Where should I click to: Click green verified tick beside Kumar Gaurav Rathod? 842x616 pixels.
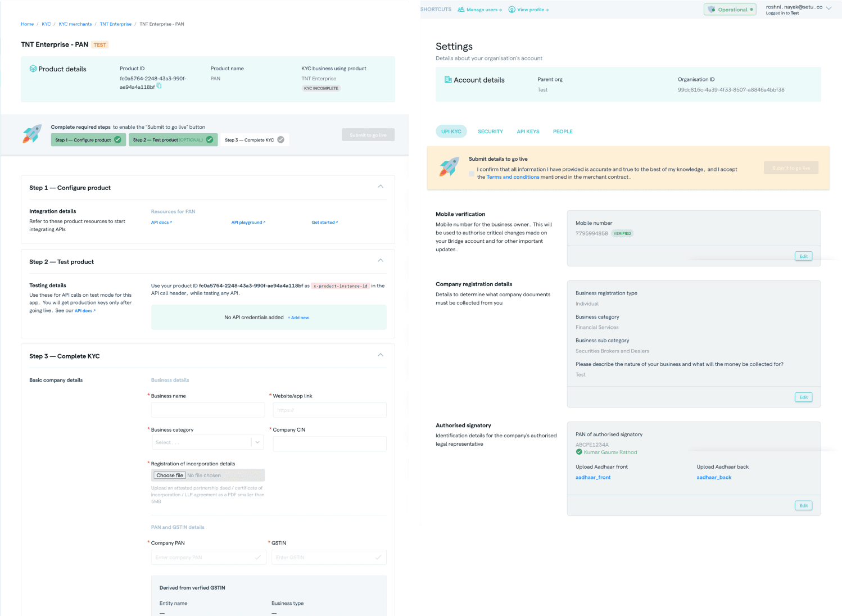coord(579,452)
